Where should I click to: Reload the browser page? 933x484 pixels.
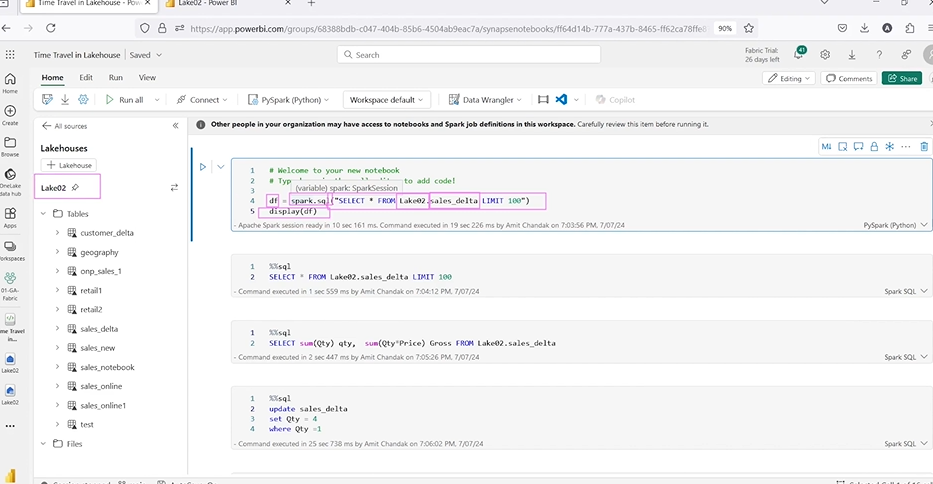tap(51, 28)
